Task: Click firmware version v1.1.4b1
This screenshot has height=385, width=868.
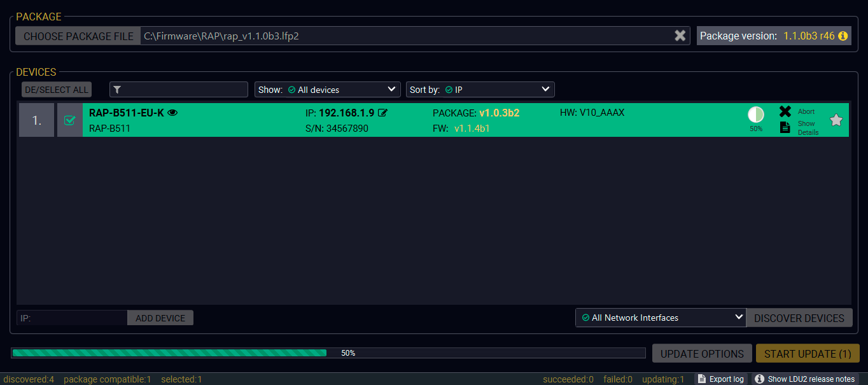Action: (472, 129)
